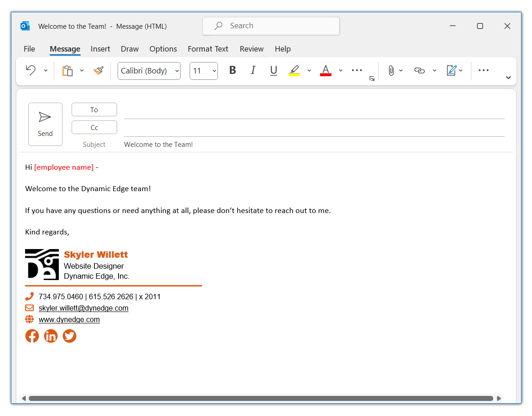Click the horizontal scrollbar thumb
The height and width of the screenshot is (416, 532).
tap(261, 398)
